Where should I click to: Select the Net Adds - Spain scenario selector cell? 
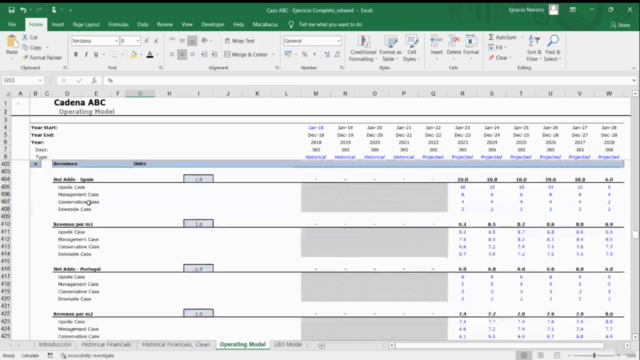pos(198,179)
